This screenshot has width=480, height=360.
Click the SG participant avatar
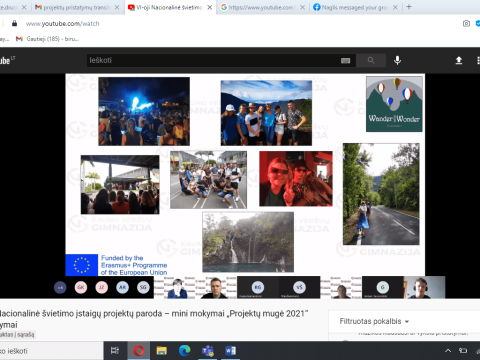143,287
